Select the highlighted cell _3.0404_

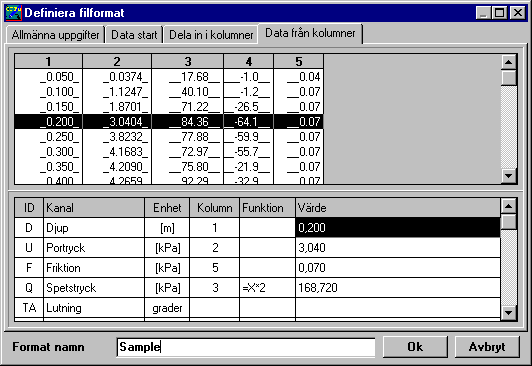pyautogui.click(x=117, y=121)
